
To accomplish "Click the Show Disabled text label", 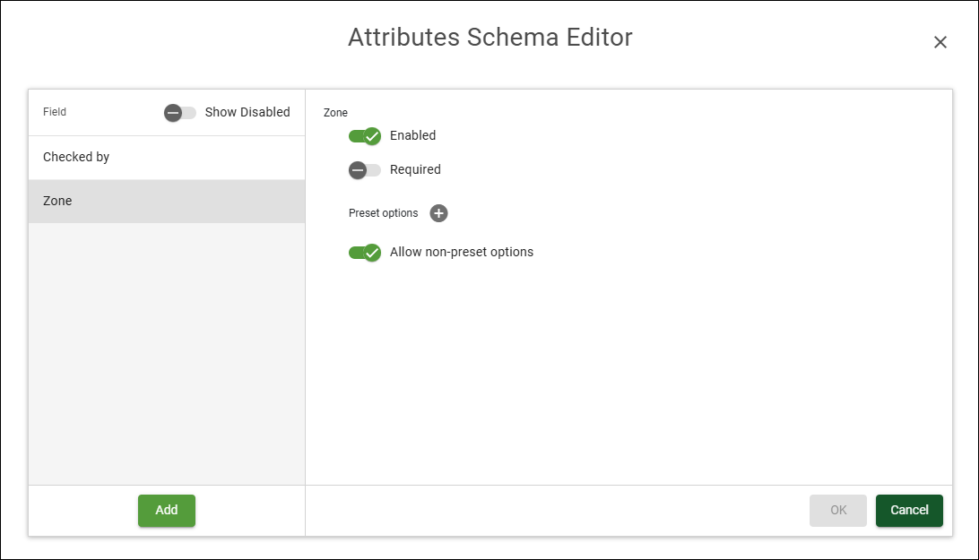I will point(247,112).
